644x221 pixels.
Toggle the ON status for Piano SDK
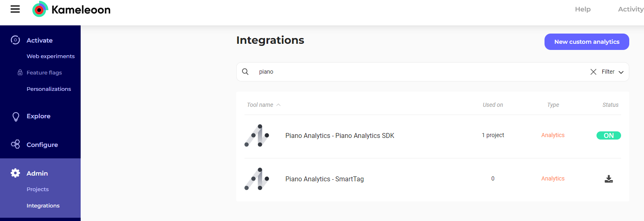click(608, 135)
